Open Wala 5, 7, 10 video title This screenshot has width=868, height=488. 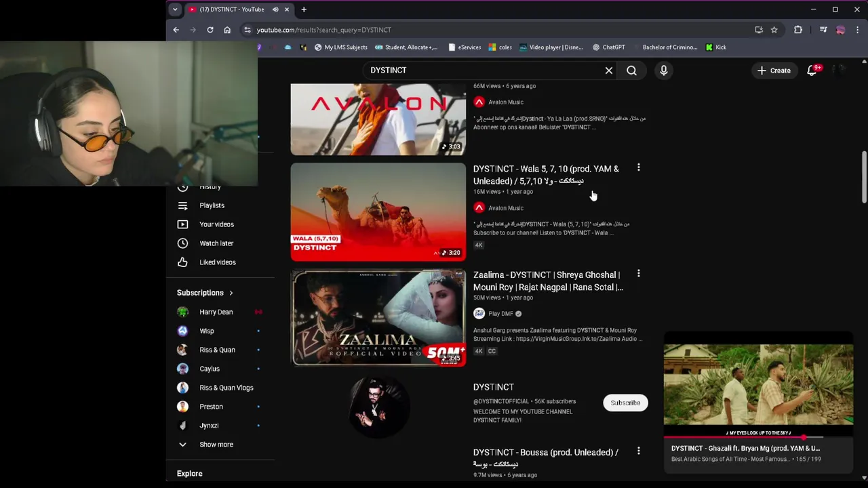coord(546,175)
